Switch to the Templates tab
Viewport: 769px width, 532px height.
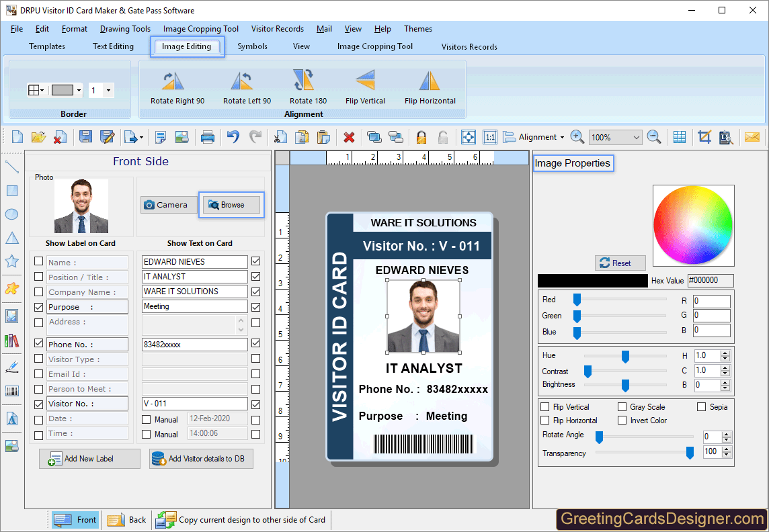(x=46, y=46)
